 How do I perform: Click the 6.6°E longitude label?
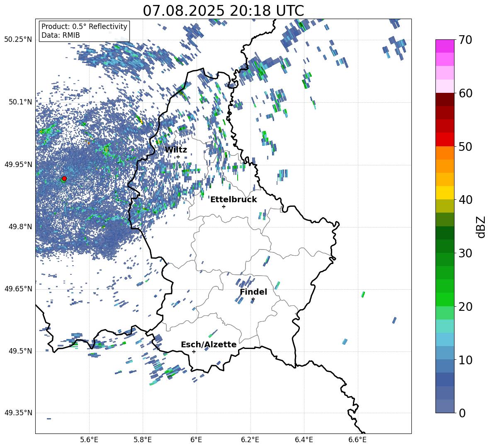[357, 440]
